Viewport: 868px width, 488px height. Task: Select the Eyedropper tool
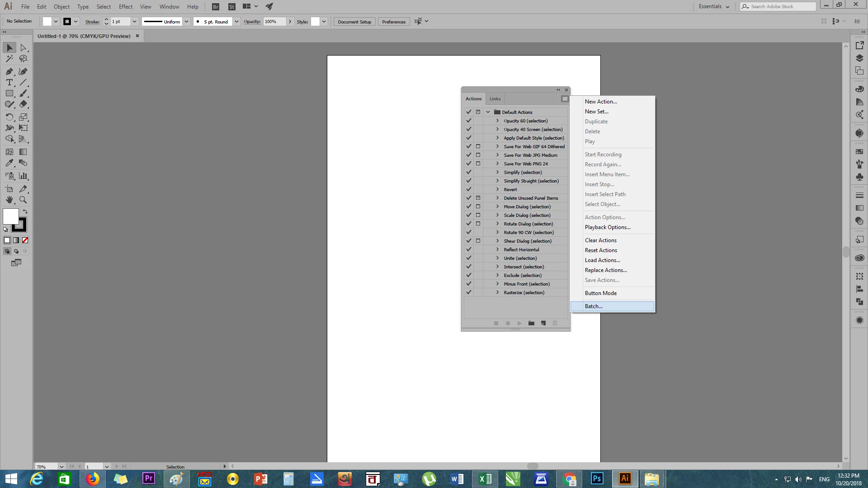[x=9, y=163]
